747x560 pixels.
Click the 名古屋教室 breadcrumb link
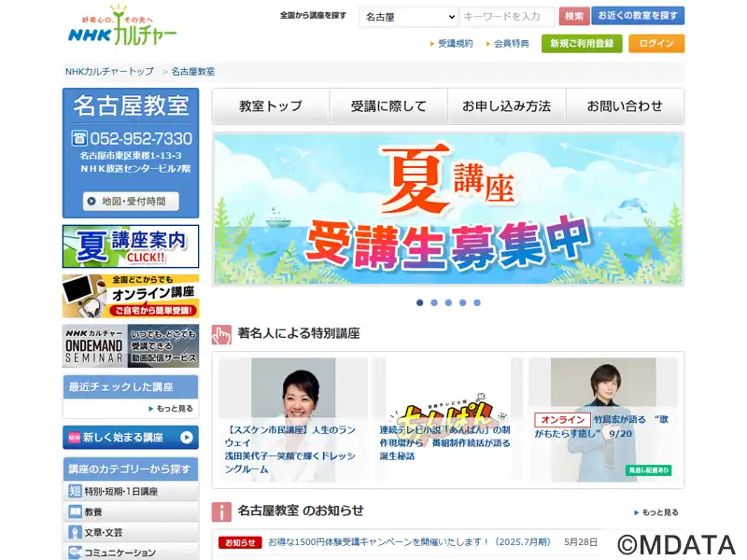[x=193, y=72]
